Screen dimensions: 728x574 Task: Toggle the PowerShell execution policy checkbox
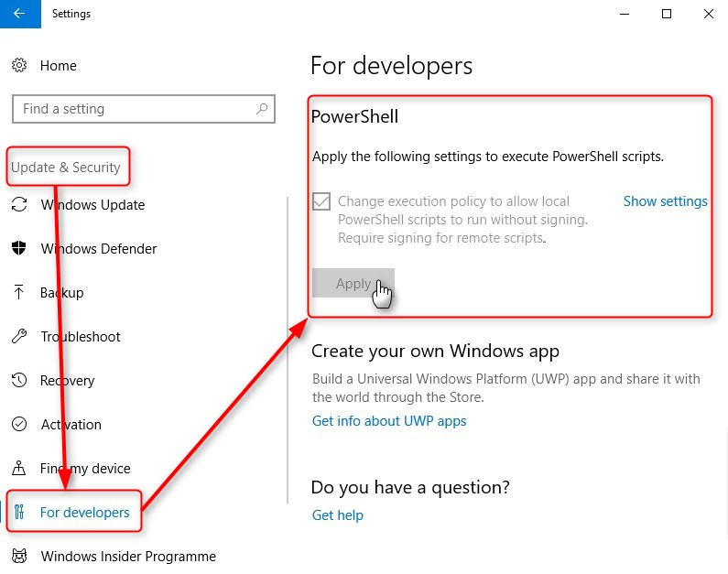click(x=321, y=201)
